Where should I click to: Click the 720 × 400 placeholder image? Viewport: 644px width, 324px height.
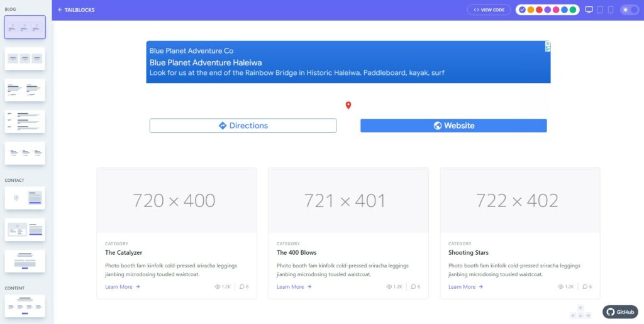click(x=177, y=201)
